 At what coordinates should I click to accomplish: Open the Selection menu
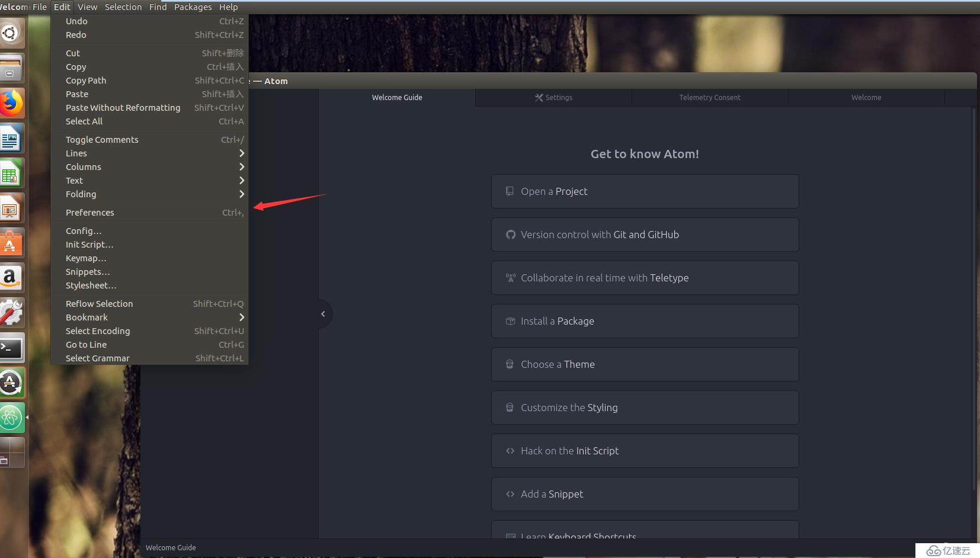pos(123,7)
